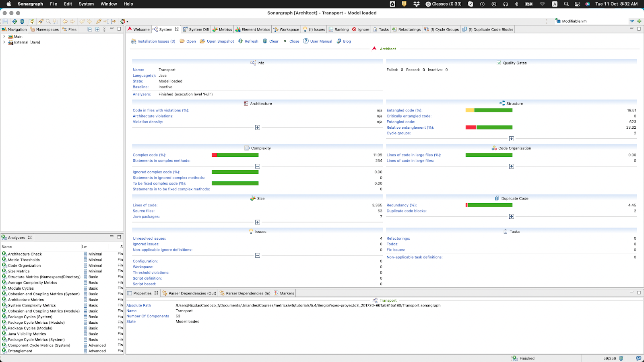644x362 pixels.
Task: Click garbage collector icon in status bar
Action: [621, 358]
